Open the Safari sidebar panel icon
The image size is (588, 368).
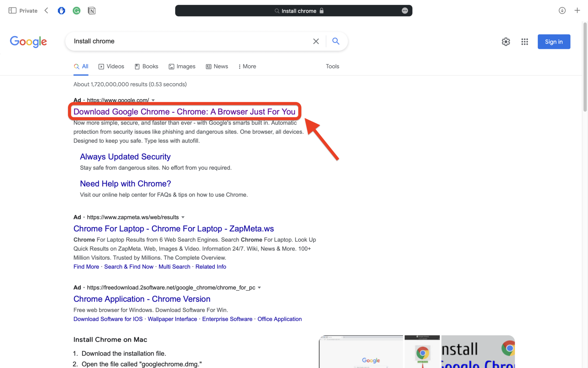[x=12, y=11]
